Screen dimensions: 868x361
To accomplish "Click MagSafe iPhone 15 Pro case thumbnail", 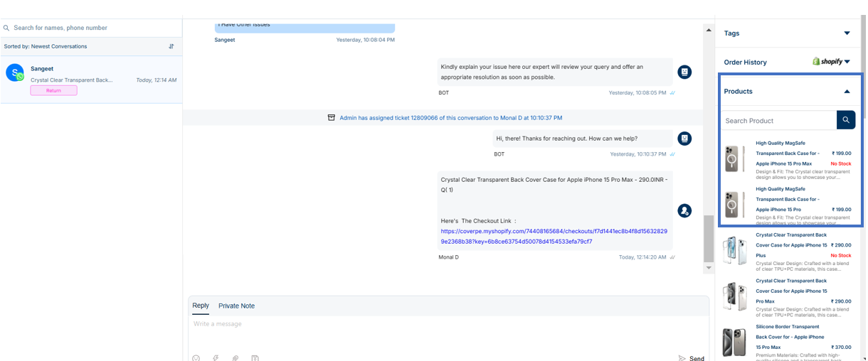I will [x=735, y=205].
